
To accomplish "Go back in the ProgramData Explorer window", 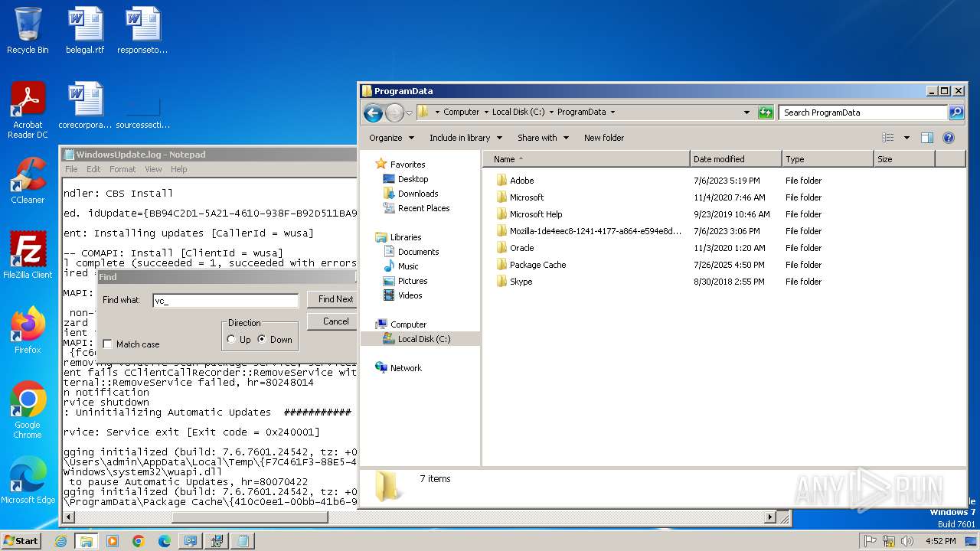I will pos(373,112).
